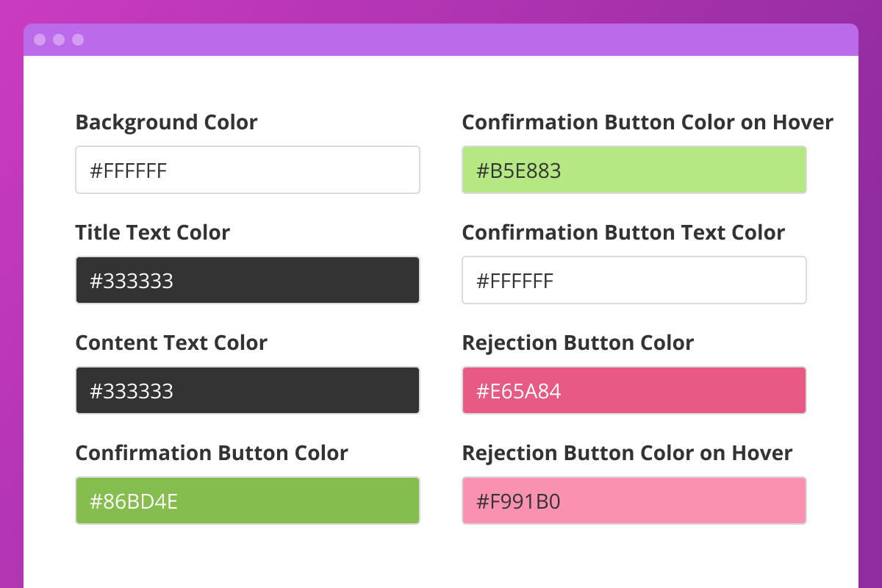Pick the Rejection Button Color #E65A84 field
This screenshot has height=588, width=882.
634,390
